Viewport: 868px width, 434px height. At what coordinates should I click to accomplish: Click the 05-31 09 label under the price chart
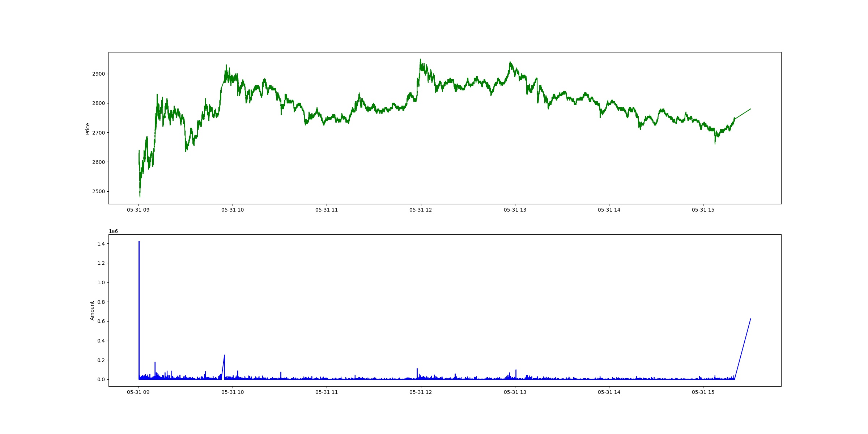pos(138,210)
